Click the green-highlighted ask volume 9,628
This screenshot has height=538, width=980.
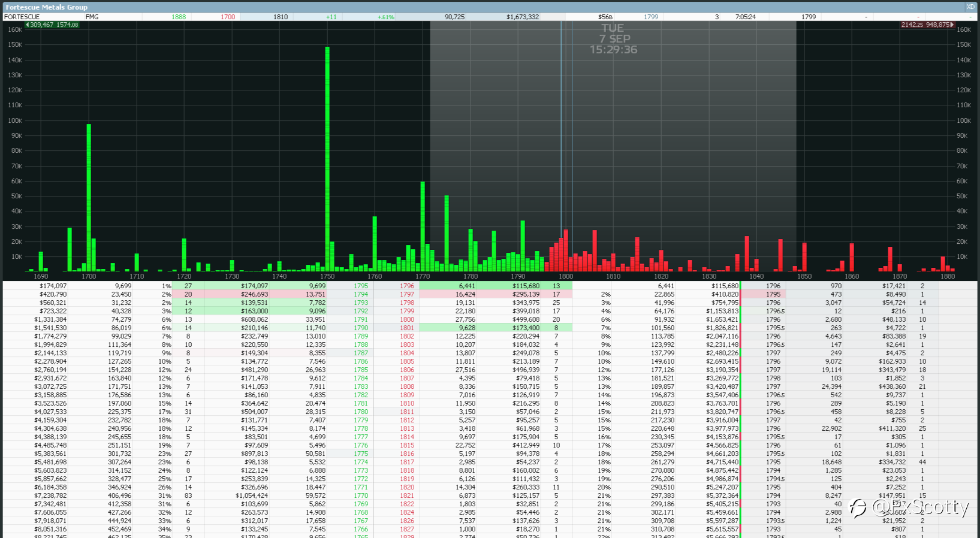click(467, 328)
